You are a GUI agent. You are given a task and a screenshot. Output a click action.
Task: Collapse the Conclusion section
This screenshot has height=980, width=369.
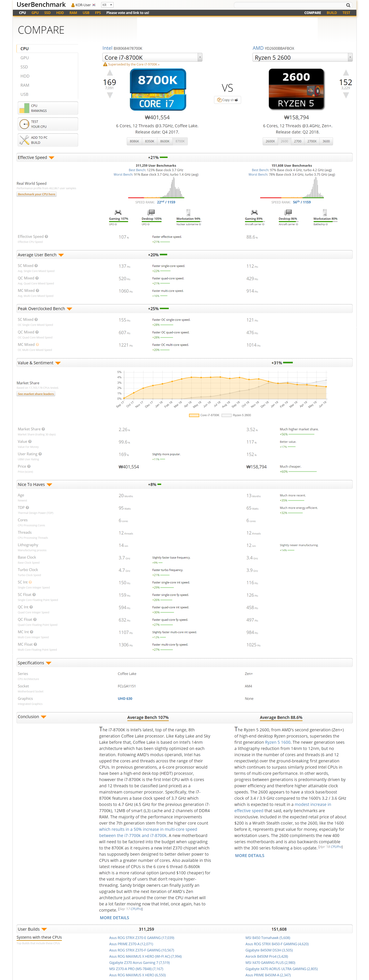(x=43, y=717)
